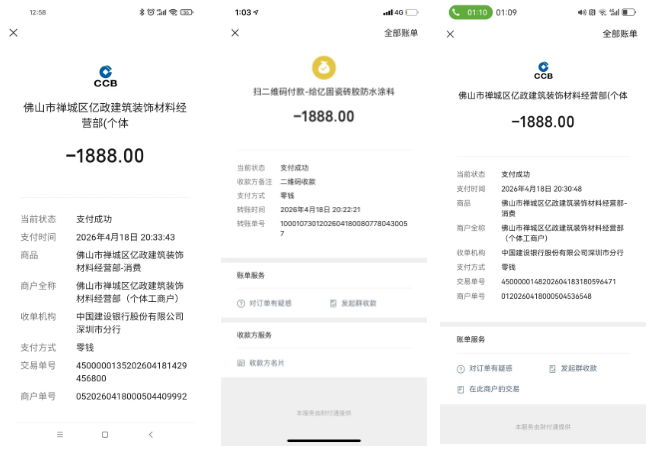This screenshot has width=656, height=453.
Task: Tap 对订单有疑惑 in the middle screen
Action: [x=270, y=303]
